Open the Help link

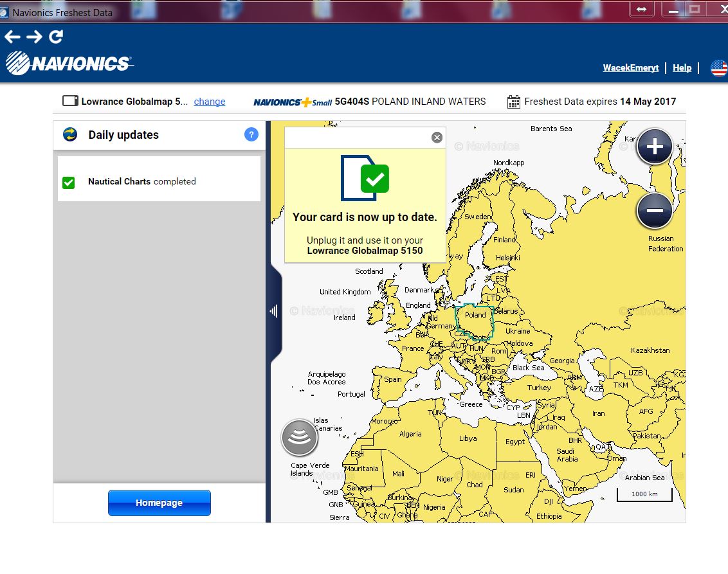pyautogui.click(x=682, y=67)
